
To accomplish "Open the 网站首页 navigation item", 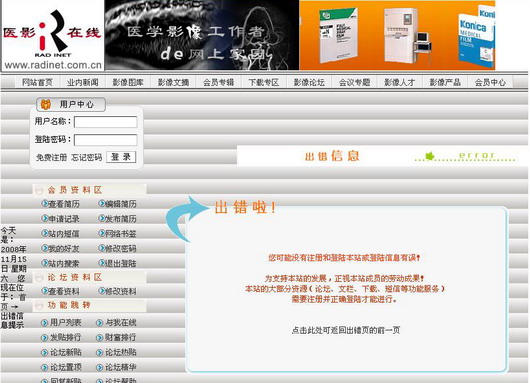I will coord(37,82).
